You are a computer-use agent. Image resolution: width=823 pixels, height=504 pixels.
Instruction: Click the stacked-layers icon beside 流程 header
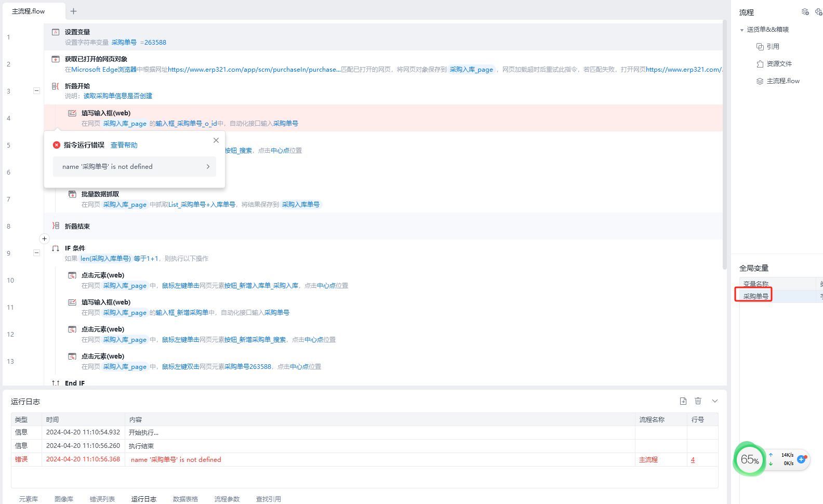[x=805, y=12]
